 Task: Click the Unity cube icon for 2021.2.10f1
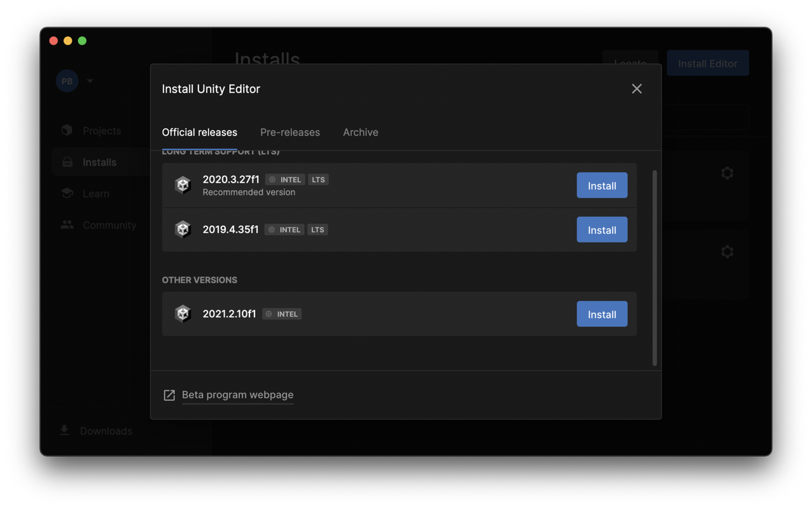(183, 314)
